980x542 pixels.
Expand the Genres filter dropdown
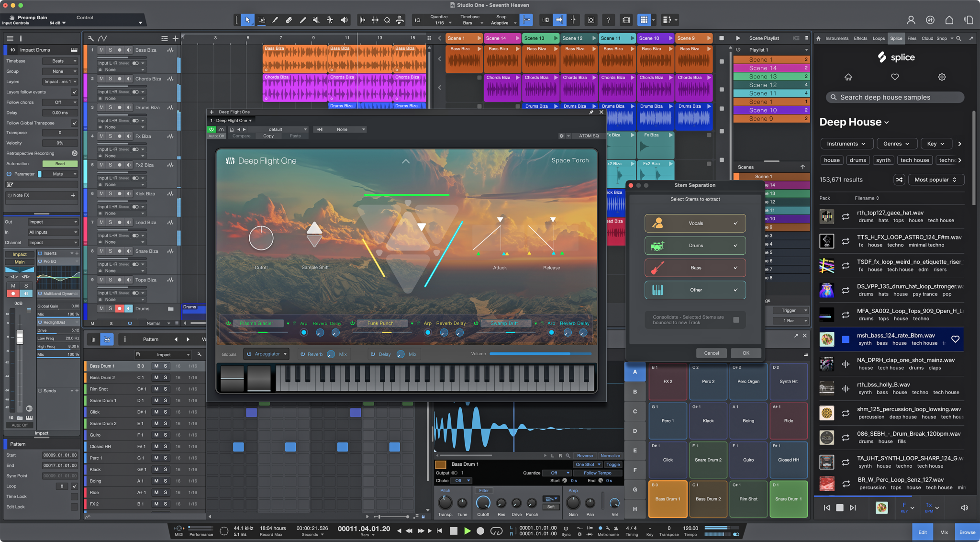(896, 144)
